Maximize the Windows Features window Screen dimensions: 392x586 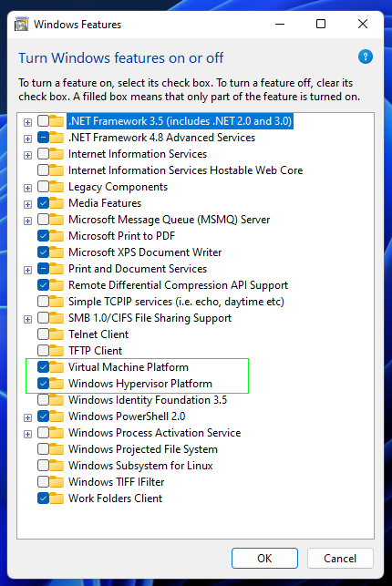[x=321, y=24]
